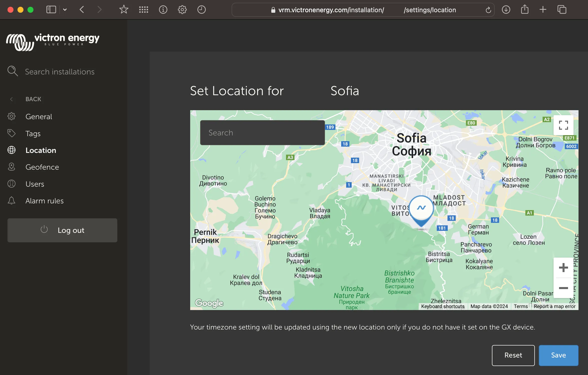Click the Geofence sidebar icon

click(11, 167)
